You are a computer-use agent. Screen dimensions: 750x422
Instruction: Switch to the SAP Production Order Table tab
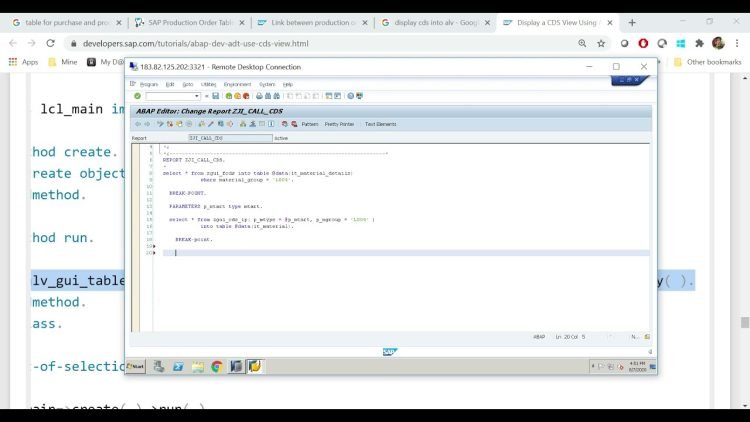[185, 22]
